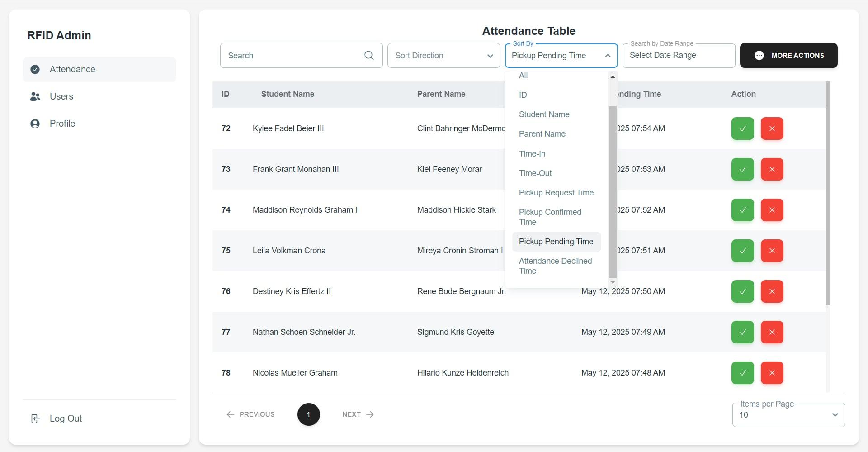Click the MORE ACTIONS button

789,55
